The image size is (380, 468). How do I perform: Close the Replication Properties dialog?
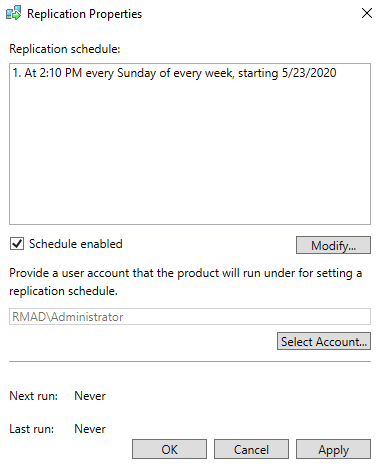[x=367, y=13]
